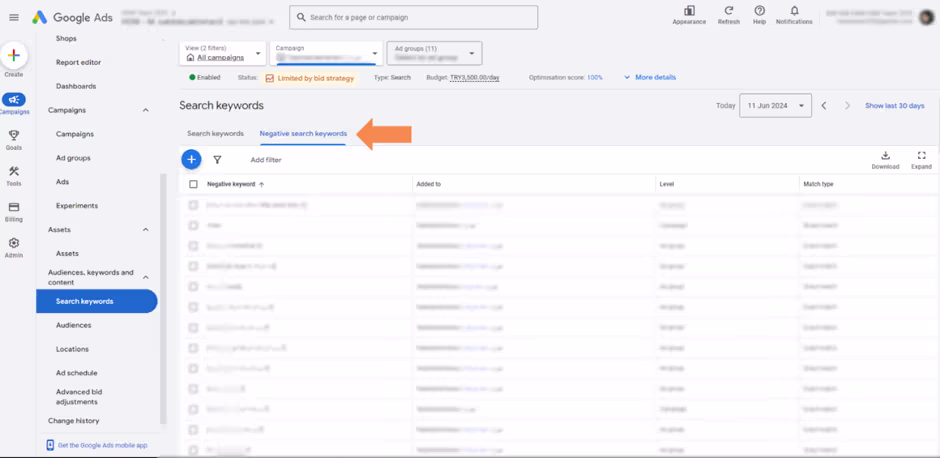The image size is (940, 458).
Task: Tick the second negative keyword row checkbox
Action: (x=193, y=225)
